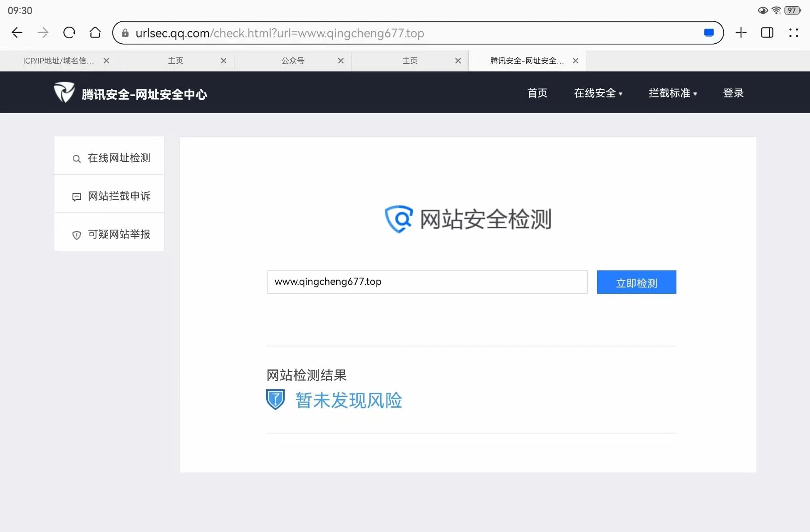Viewport: 810px width, 532px height.
Task: Open the split-view window icon
Action: pyautogui.click(x=767, y=33)
